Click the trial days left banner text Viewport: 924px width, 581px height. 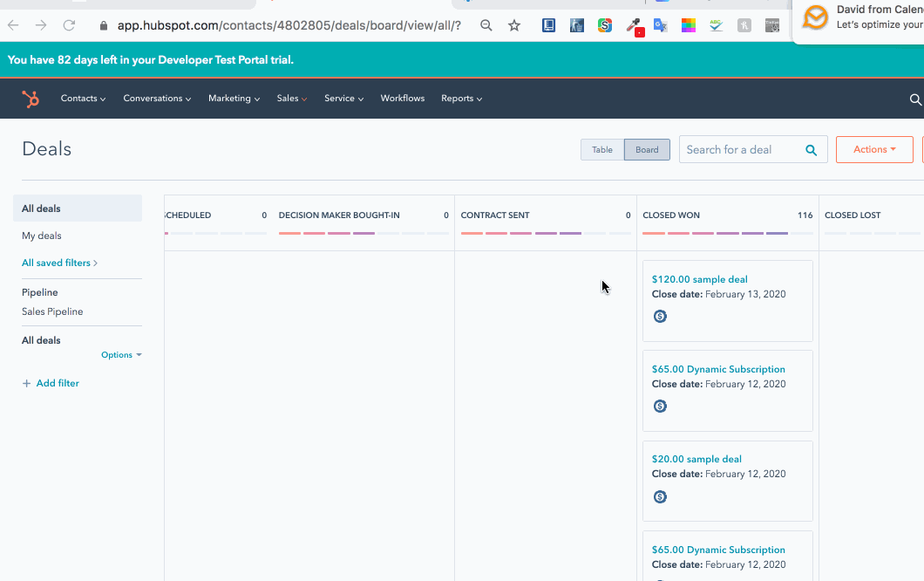coord(150,60)
